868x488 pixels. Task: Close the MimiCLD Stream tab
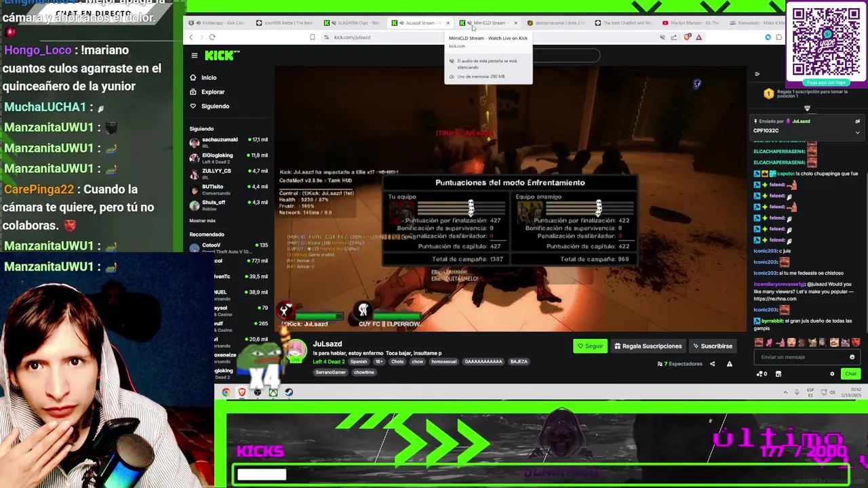coord(515,23)
